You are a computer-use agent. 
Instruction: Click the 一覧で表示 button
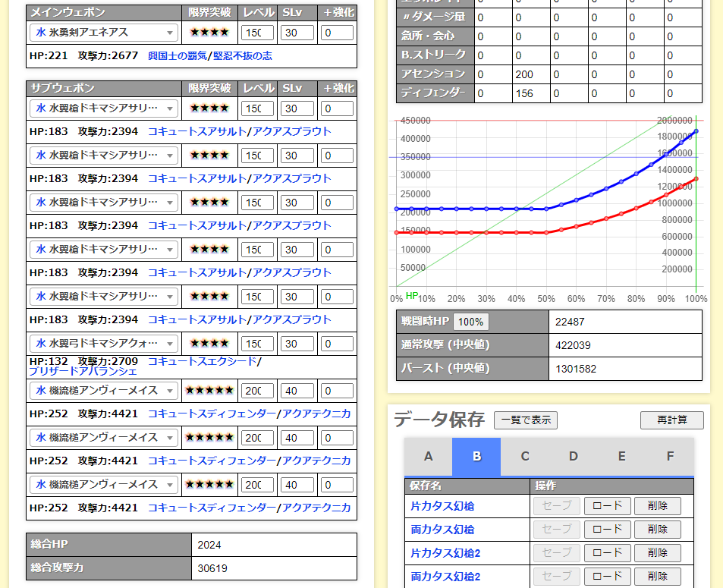[x=526, y=420]
